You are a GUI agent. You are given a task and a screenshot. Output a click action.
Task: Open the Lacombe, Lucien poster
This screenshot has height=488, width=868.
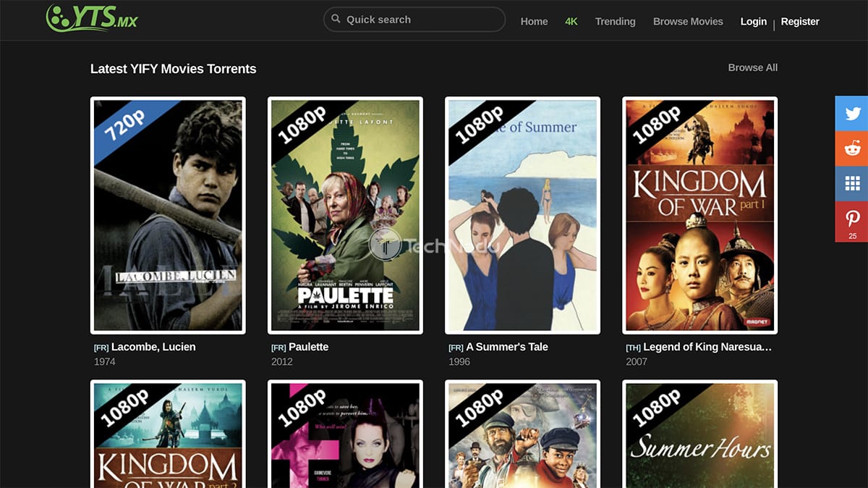(x=168, y=215)
